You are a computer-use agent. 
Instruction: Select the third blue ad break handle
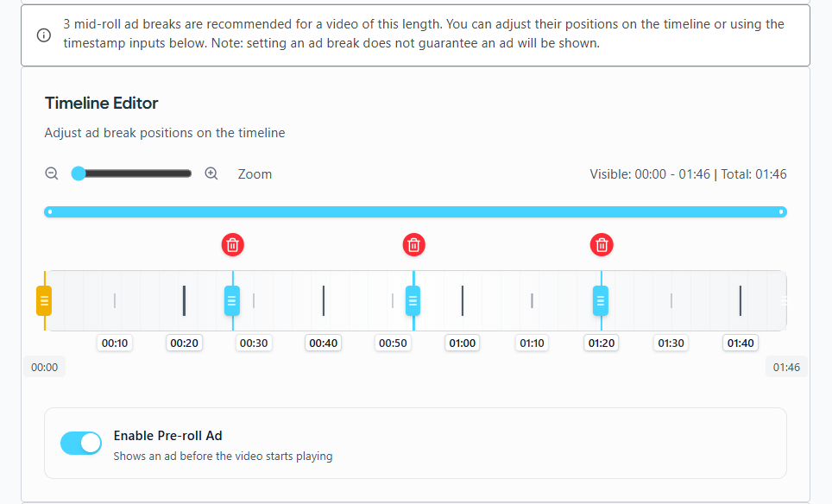tap(601, 300)
